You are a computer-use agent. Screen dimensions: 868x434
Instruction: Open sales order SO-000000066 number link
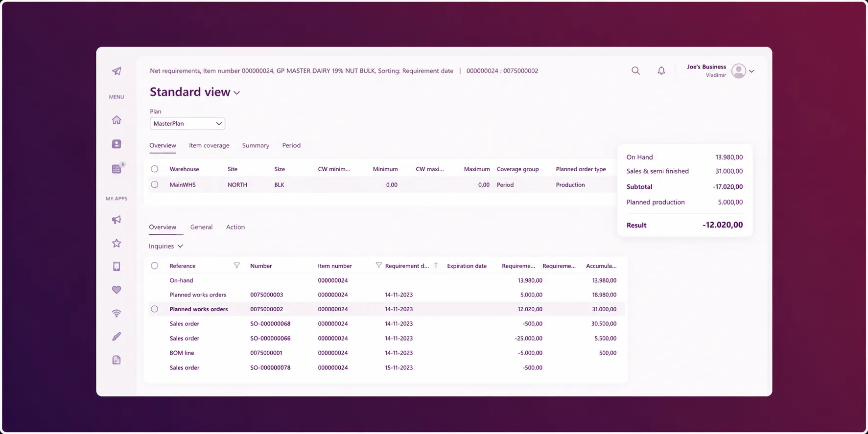270,338
